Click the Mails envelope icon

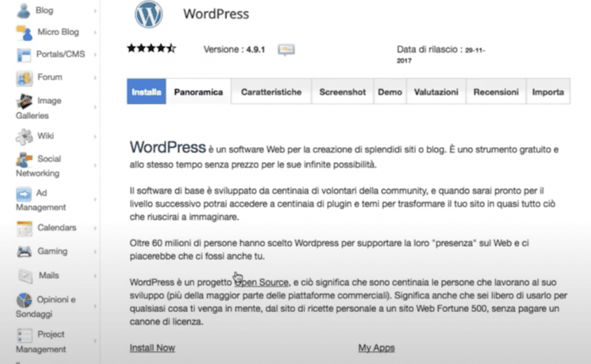25,276
